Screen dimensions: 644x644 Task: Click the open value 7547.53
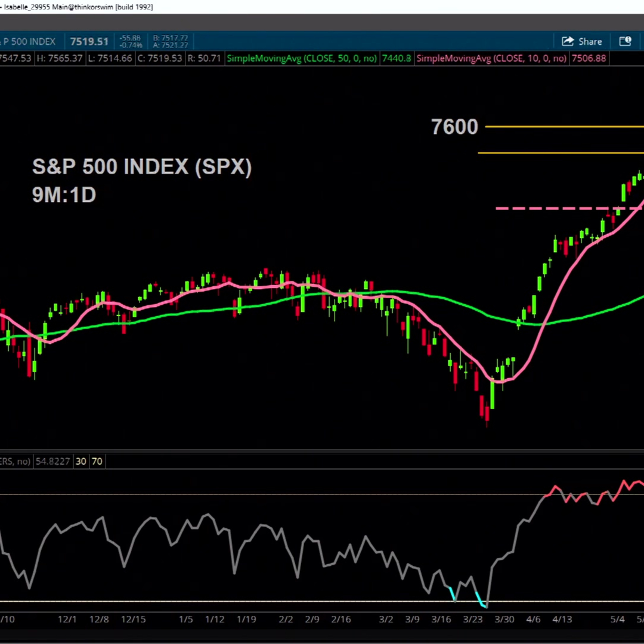click(16, 58)
